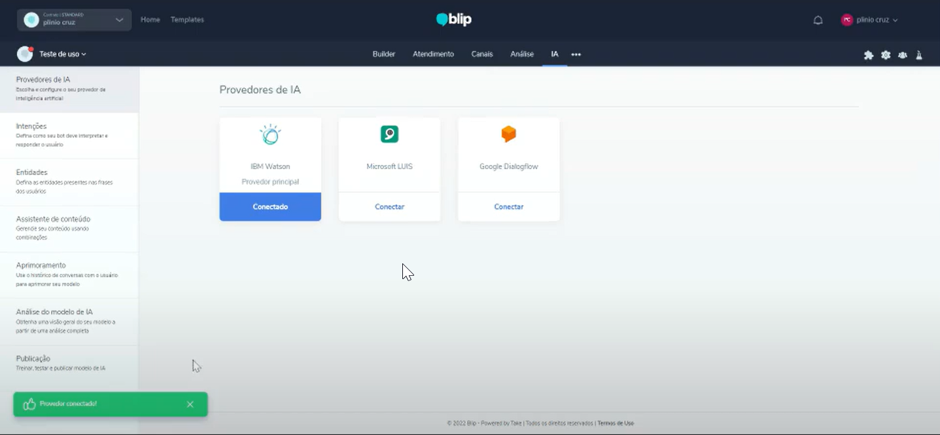Connect Microsoft LUIS provider
This screenshot has width=940, height=435.
point(390,207)
